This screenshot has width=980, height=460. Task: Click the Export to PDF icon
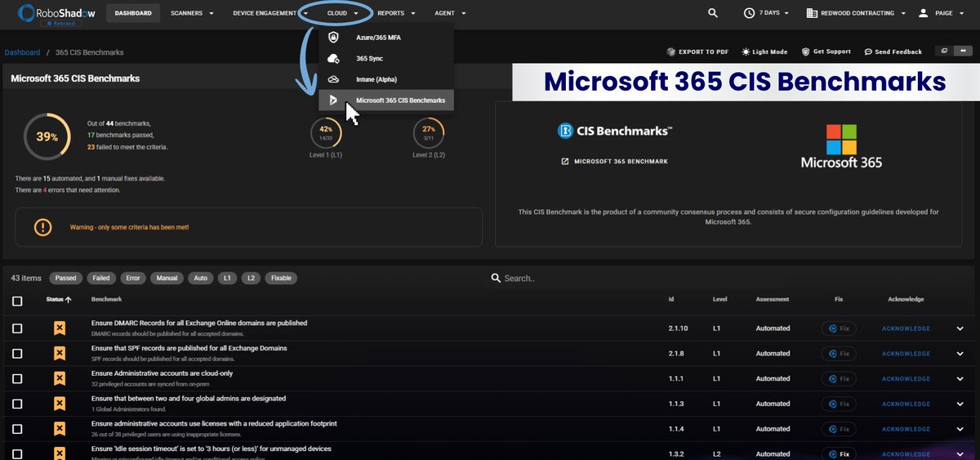tap(671, 51)
